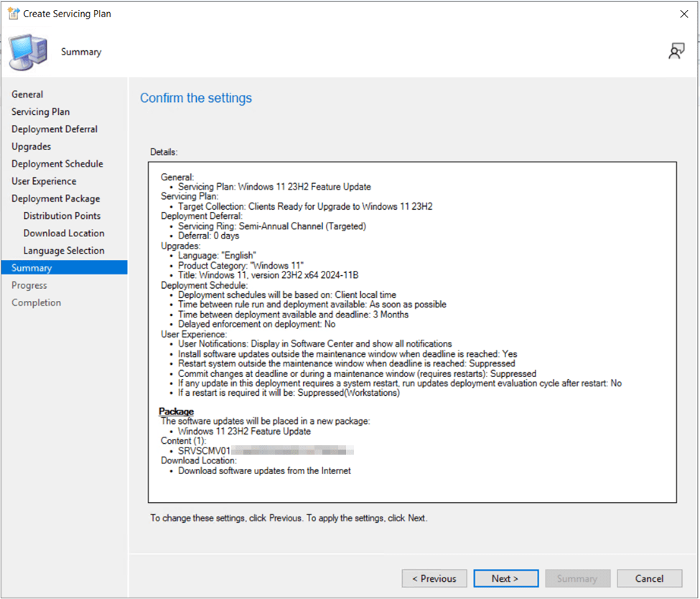The width and height of the screenshot is (700, 599).
Task: Click the feedback person icon at top right
Action: [x=676, y=51]
